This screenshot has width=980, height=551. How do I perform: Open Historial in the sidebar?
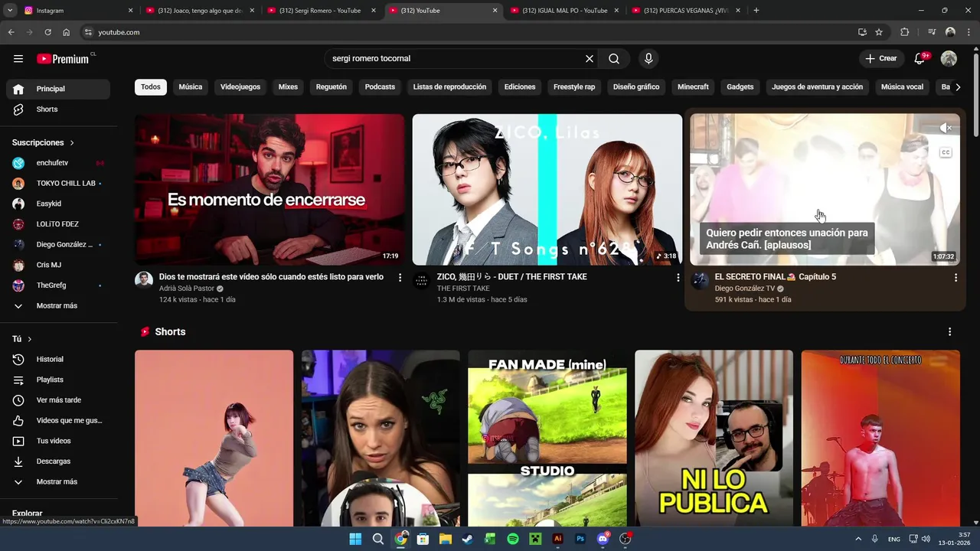[58, 360]
